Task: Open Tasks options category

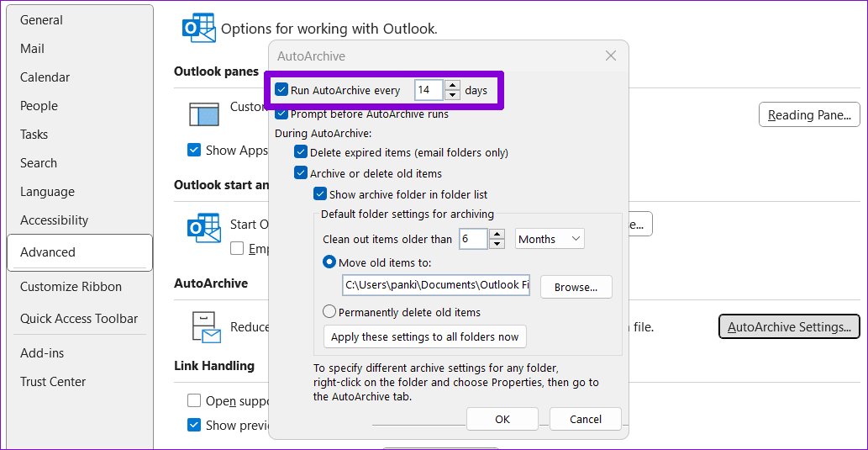Action: (34, 135)
